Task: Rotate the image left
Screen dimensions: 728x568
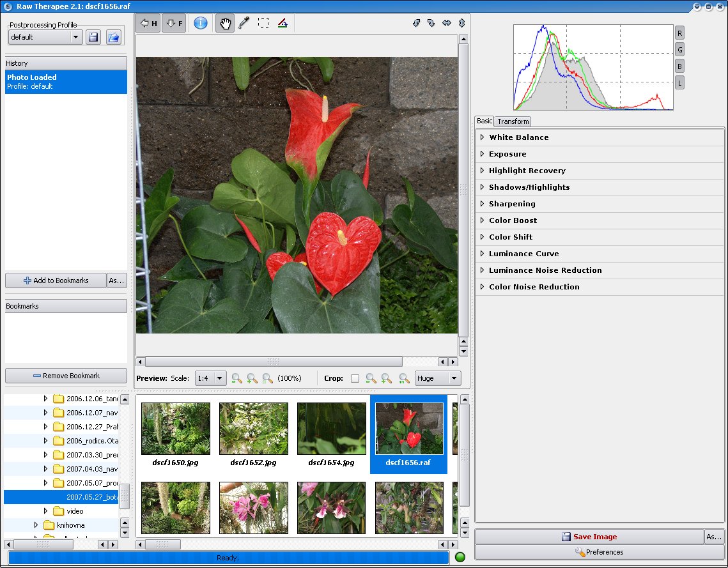Action: 416,23
